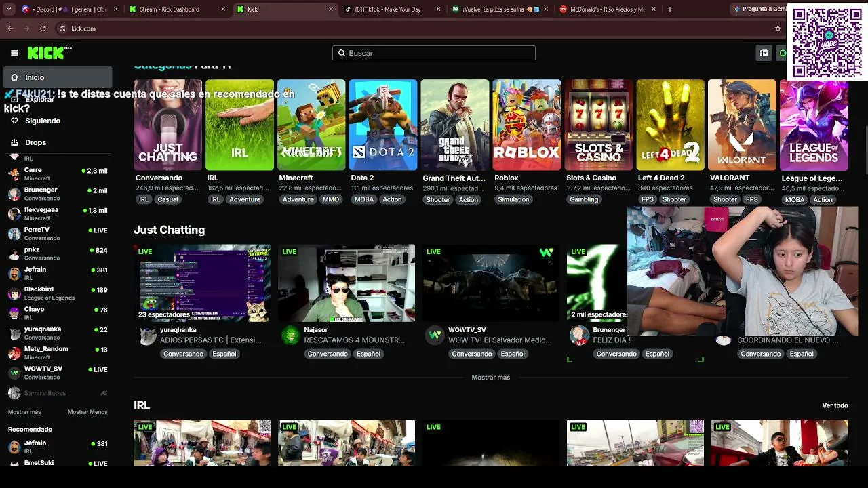The width and height of the screenshot is (868, 488).
Task: Click Mostrar más below Just Chatting streams
Action: click(491, 377)
